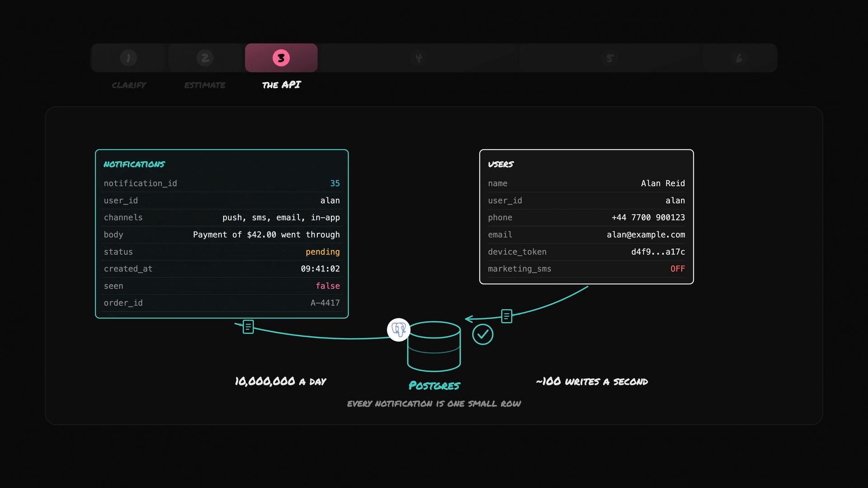
Task: Open the Estimate step label
Action: (x=205, y=85)
